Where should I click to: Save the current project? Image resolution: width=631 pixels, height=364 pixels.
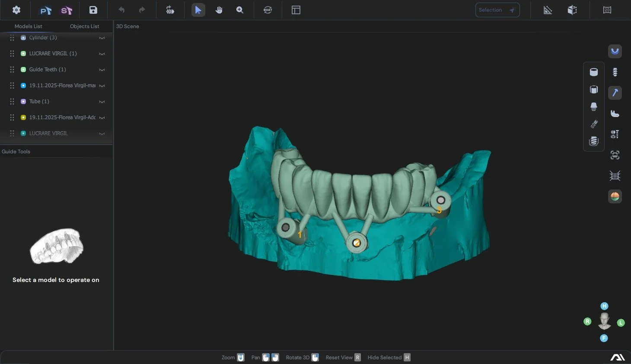(93, 10)
